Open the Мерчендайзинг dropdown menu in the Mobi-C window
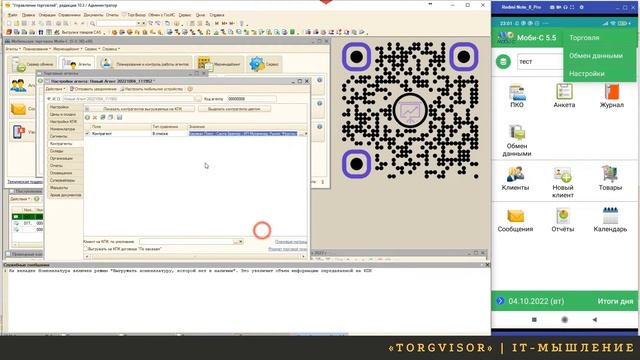Viewport: 640px width, 360px height. 67,49
